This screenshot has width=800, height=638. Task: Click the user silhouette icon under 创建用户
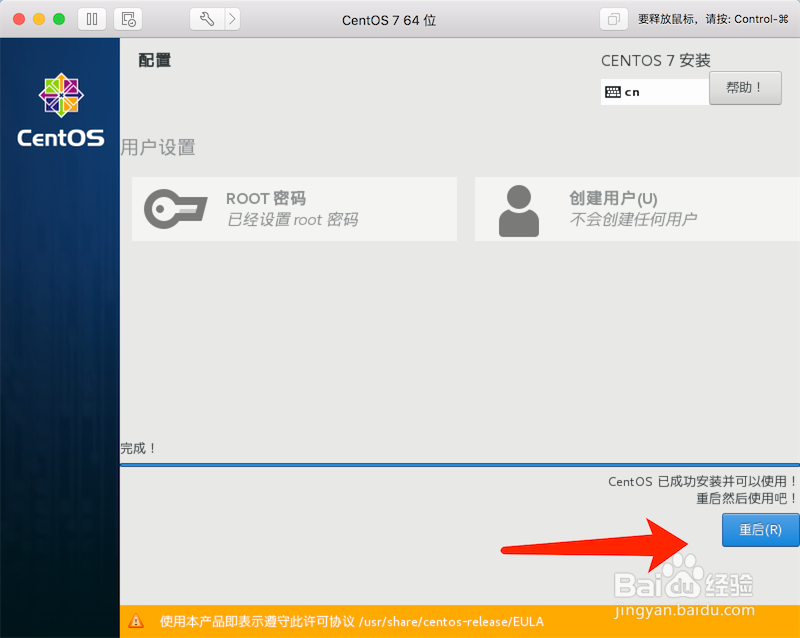(518, 207)
